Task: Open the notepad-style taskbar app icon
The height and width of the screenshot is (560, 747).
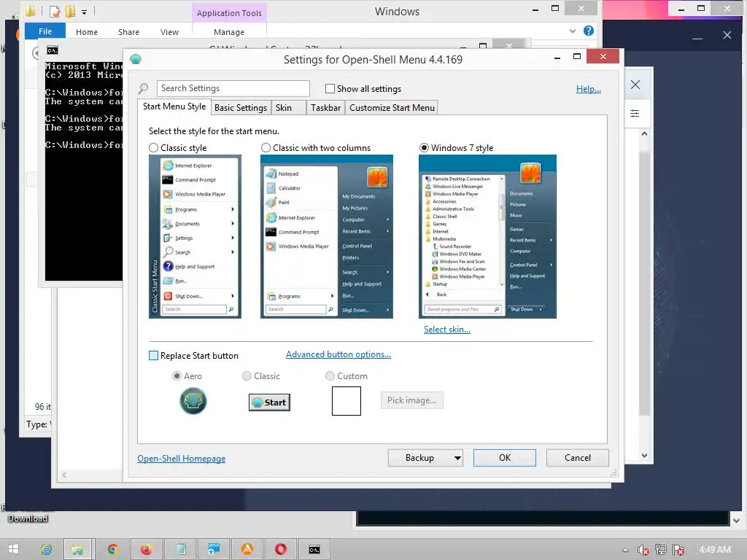Action: tap(181, 549)
